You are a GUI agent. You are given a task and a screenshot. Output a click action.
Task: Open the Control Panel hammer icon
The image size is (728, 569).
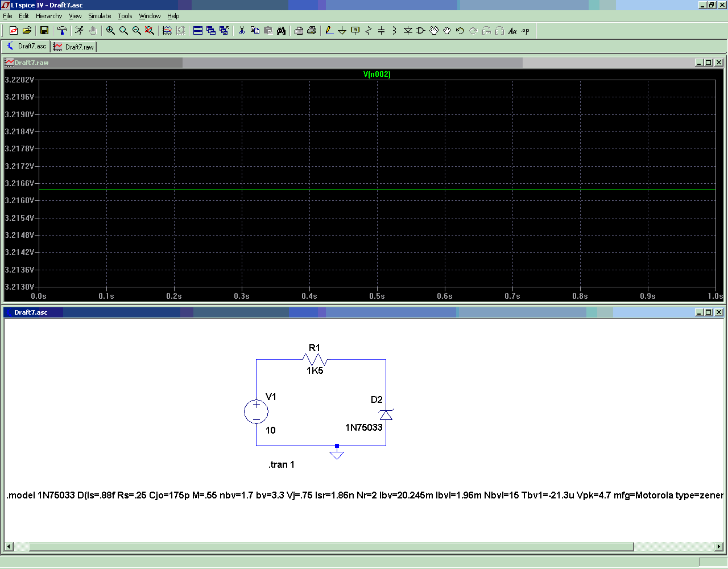pos(62,31)
